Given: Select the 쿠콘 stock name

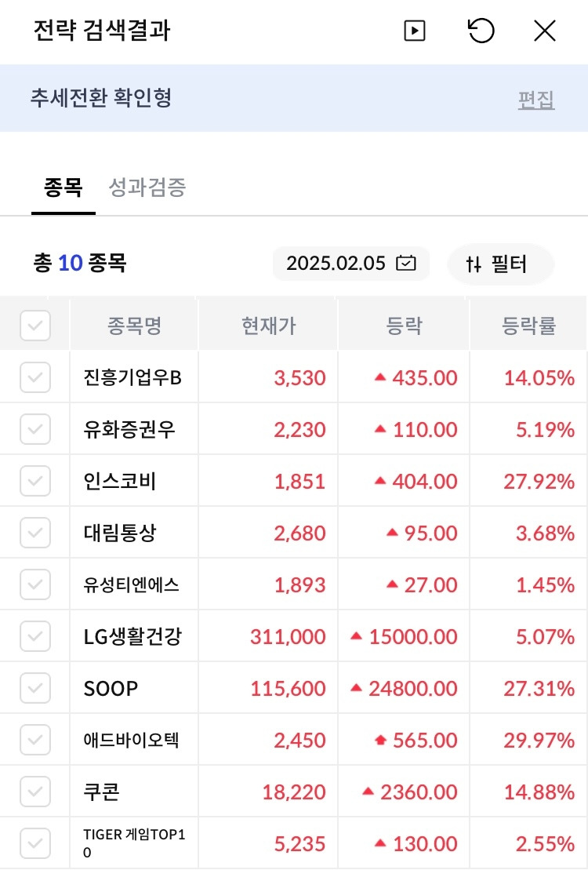Looking at the screenshot, I should pos(101,792).
